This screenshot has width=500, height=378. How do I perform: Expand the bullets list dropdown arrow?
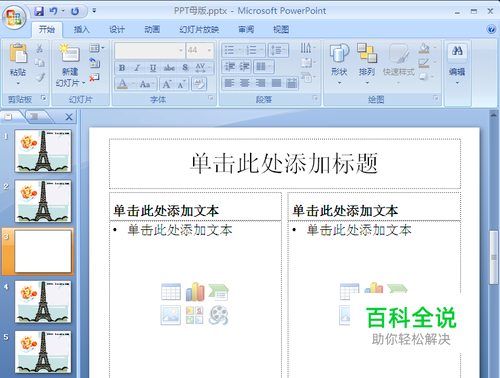239,51
